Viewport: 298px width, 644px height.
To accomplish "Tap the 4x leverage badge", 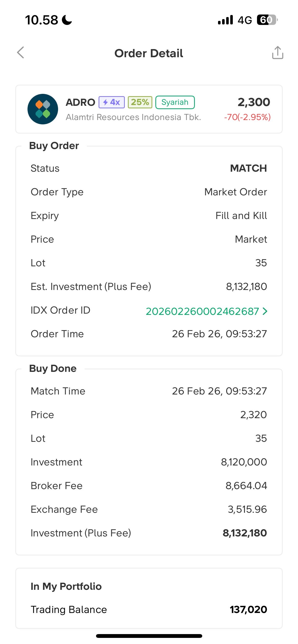I will (112, 102).
